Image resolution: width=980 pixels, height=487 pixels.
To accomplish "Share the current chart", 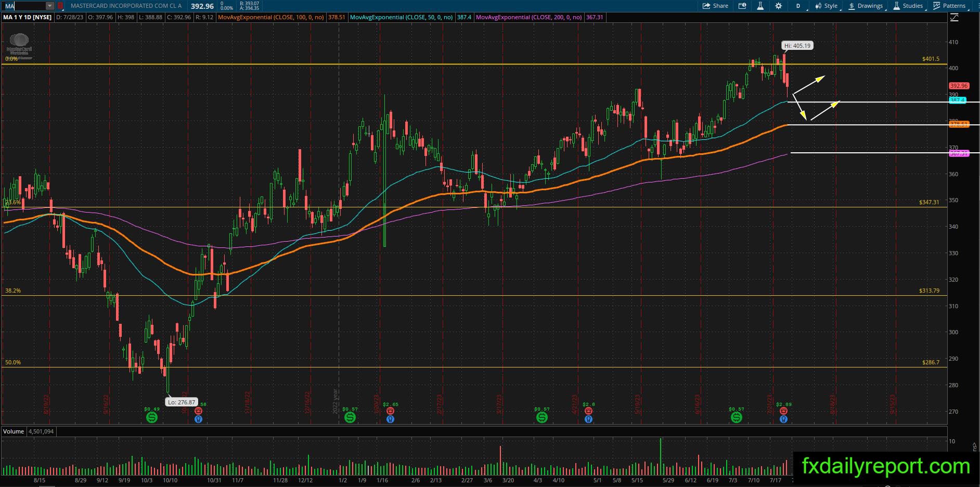I will pos(715,6).
